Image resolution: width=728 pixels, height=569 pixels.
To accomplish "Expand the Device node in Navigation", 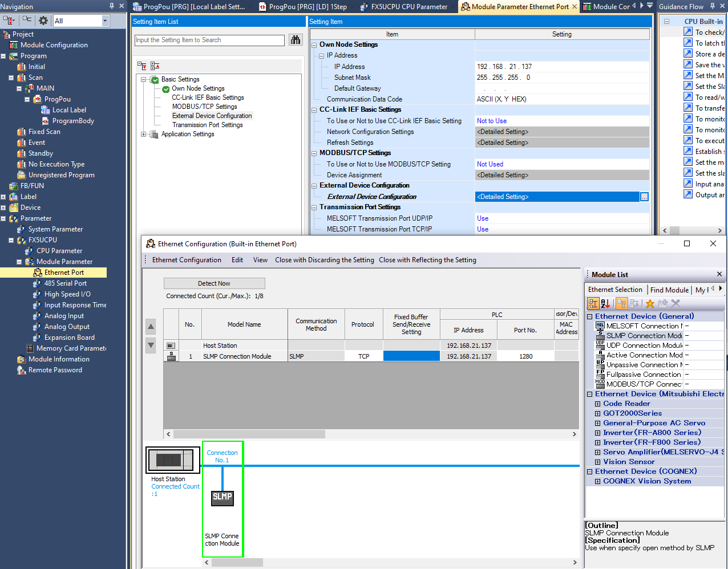I will 3,208.
